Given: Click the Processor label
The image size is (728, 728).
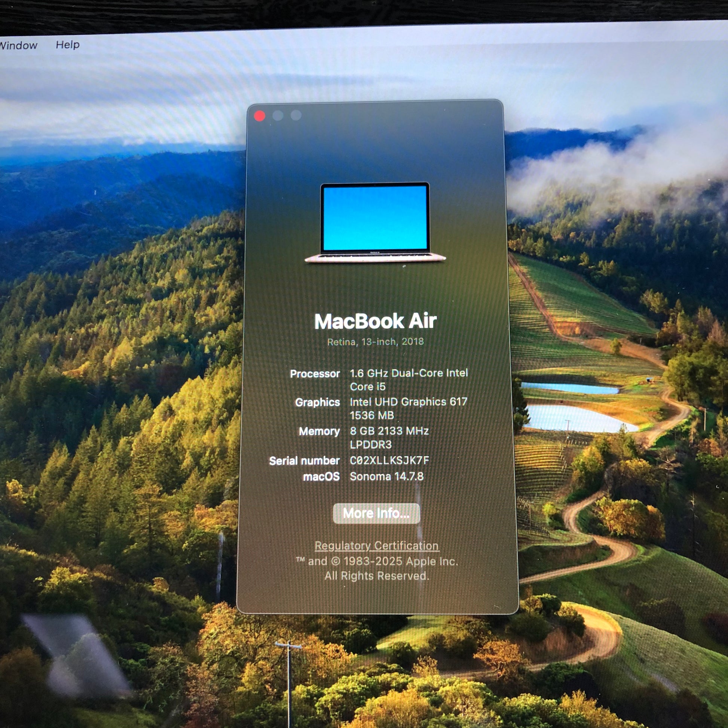Looking at the screenshot, I should pyautogui.click(x=315, y=374).
